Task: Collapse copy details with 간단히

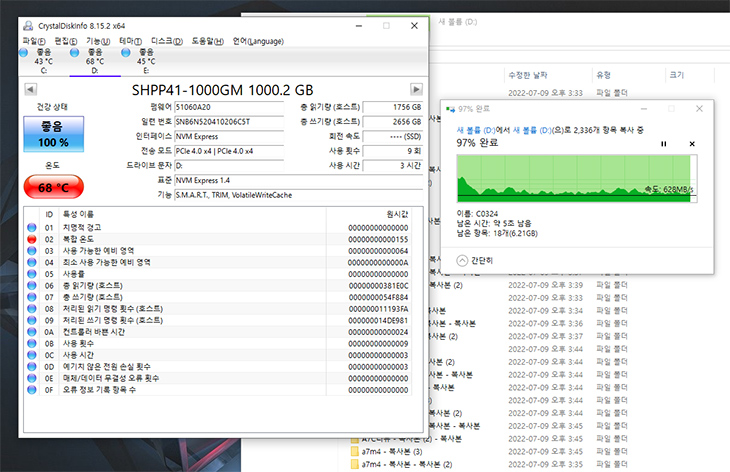Action: pyautogui.click(x=475, y=260)
